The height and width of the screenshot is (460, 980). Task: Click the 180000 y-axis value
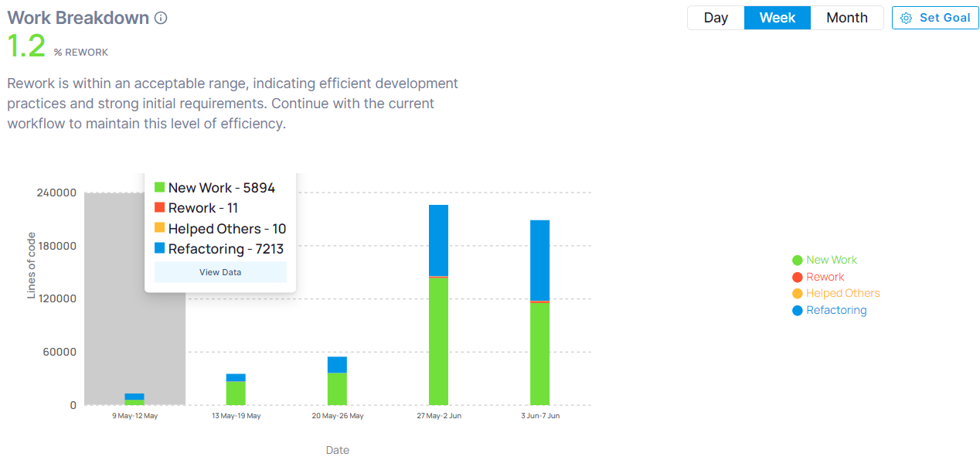[56, 246]
